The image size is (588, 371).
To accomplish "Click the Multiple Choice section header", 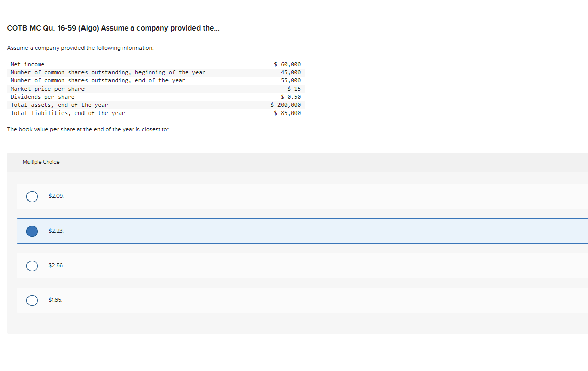I will tap(41, 162).
